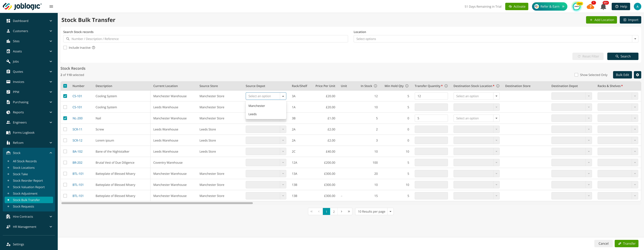Toggle the Include Inactive checkbox
Image resolution: width=644 pixels, height=250 pixels.
pyautogui.click(x=65, y=48)
